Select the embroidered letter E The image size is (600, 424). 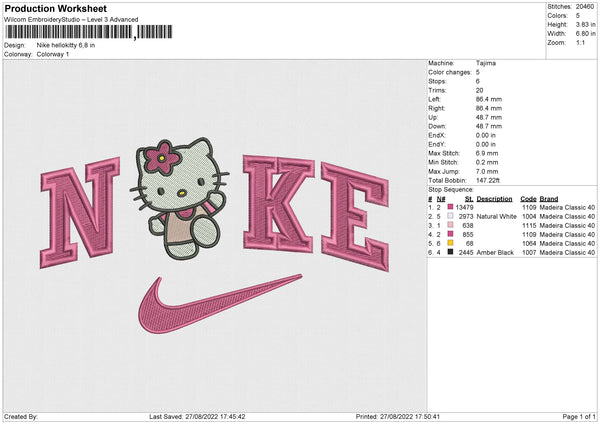[355, 216]
